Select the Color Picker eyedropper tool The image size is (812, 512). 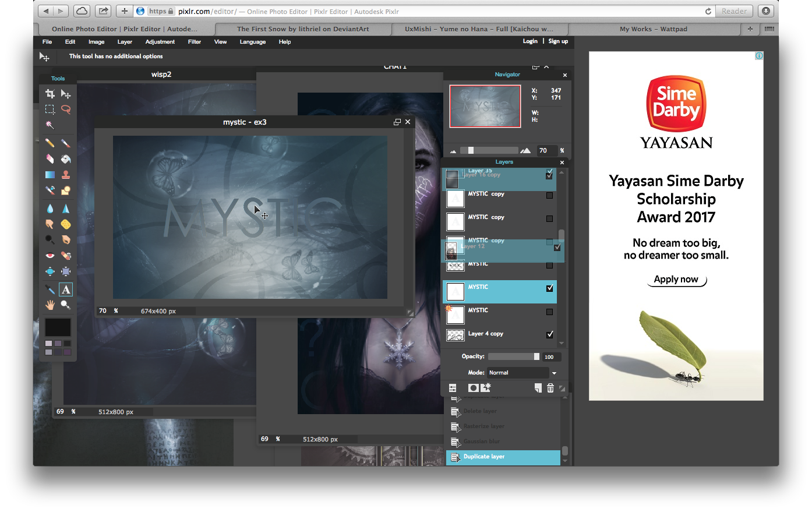(50, 289)
